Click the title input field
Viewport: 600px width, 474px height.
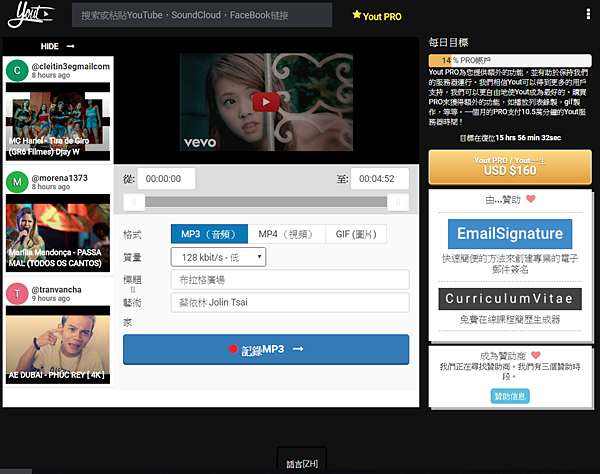(x=290, y=280)
